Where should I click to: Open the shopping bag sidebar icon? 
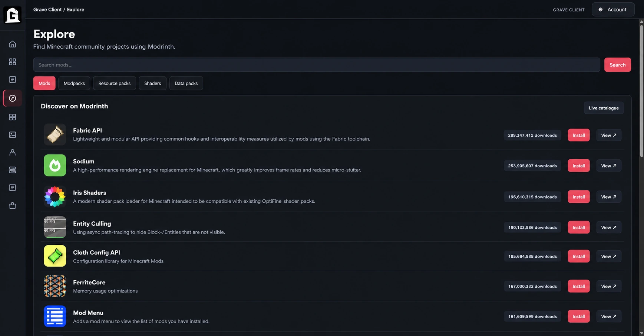[x=13, y=206]
